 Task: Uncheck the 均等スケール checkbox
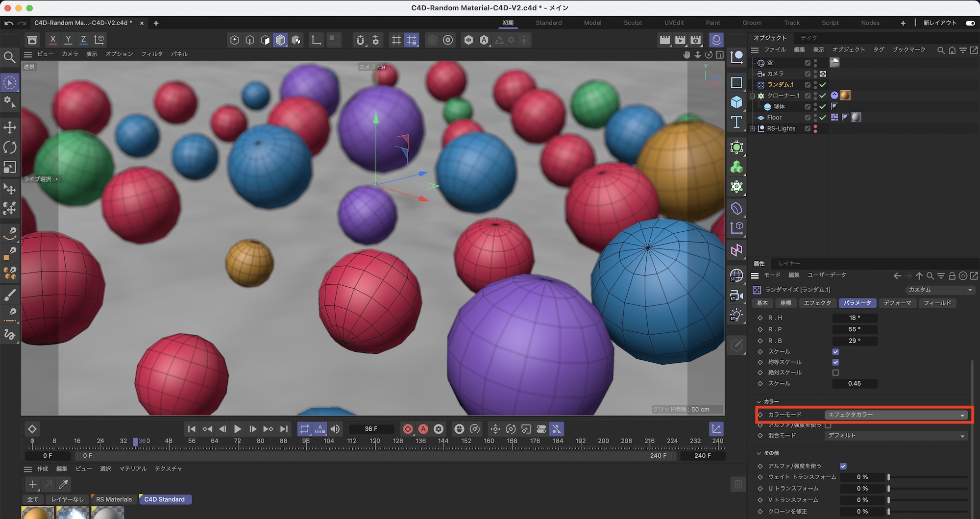pyautogui.click(x=835, y=362)
